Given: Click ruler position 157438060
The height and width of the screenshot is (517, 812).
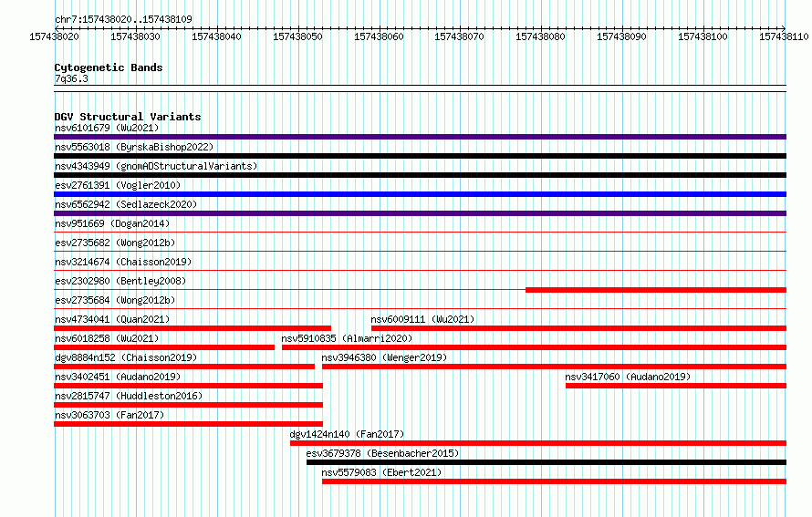Looking at the screenshot, I should [379, 36].
